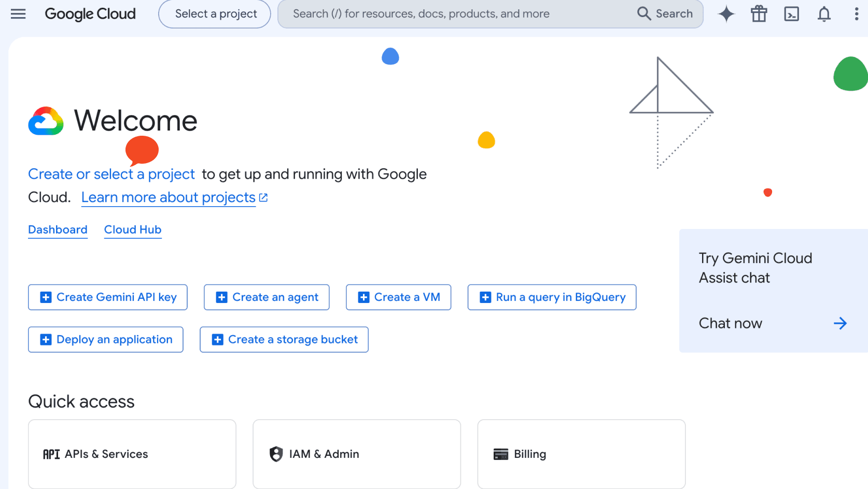Click the Quick access heading
The height and width of the screenshot is (489, 868).
[x=81, y=401]
